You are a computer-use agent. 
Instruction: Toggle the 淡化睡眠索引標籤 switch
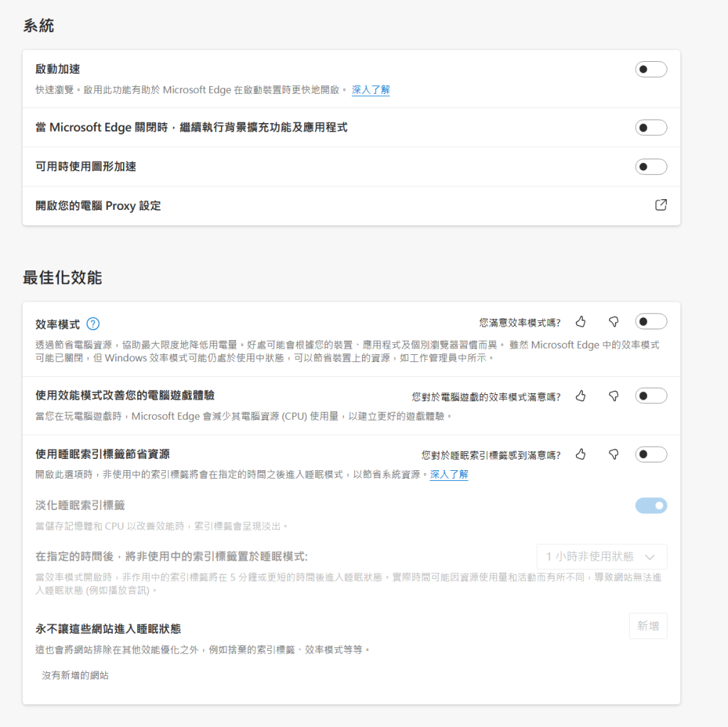tap(651, 506)
